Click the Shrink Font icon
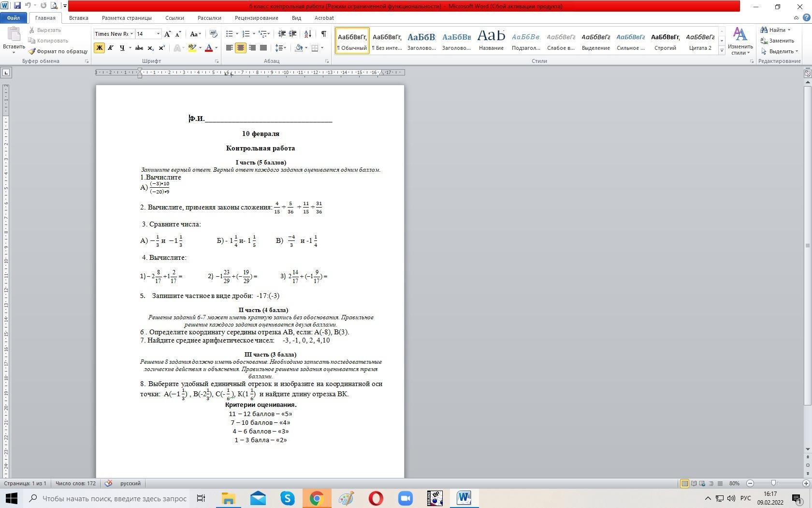812x508 pixels. [178, 34]
